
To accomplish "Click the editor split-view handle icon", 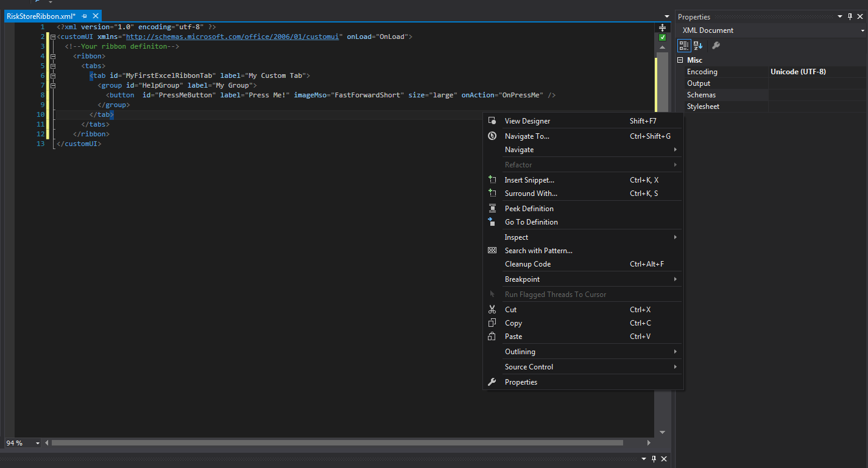I will click(x=662, y=27).
